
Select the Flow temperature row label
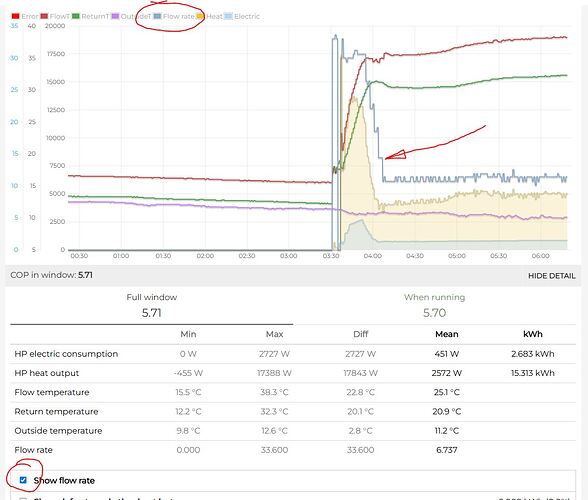tap(52, 392)
